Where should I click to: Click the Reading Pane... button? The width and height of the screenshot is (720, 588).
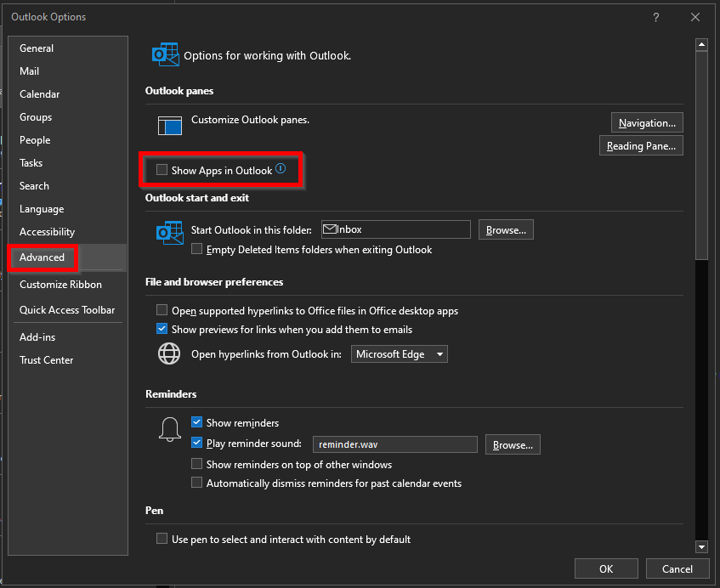pos(641,145)
